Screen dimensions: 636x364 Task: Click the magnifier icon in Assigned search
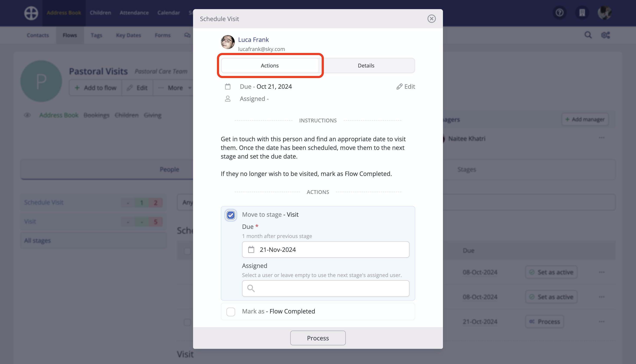[x=251, y=289]
